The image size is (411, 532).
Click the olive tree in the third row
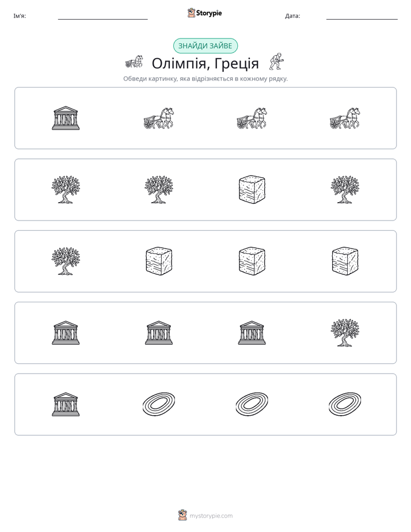coord(66,261)
